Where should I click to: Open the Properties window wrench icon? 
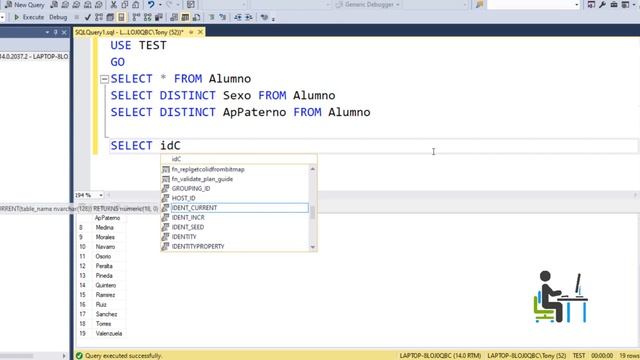602,4
